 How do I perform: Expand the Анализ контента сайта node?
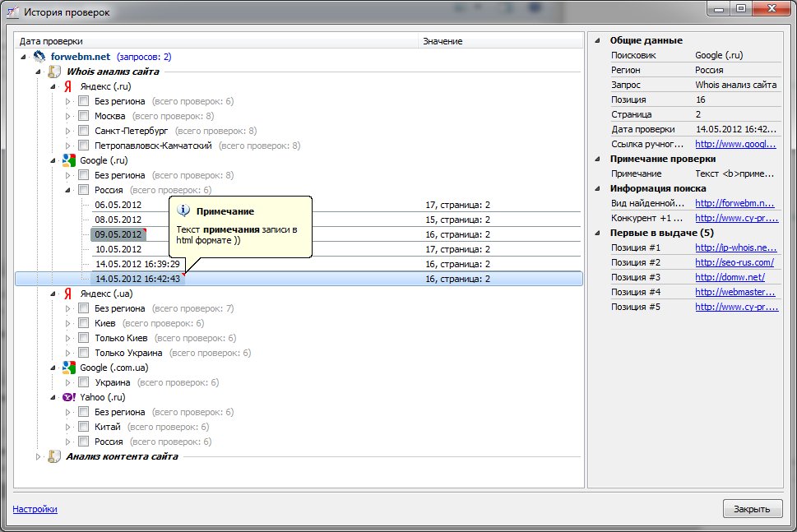point(37,456)
